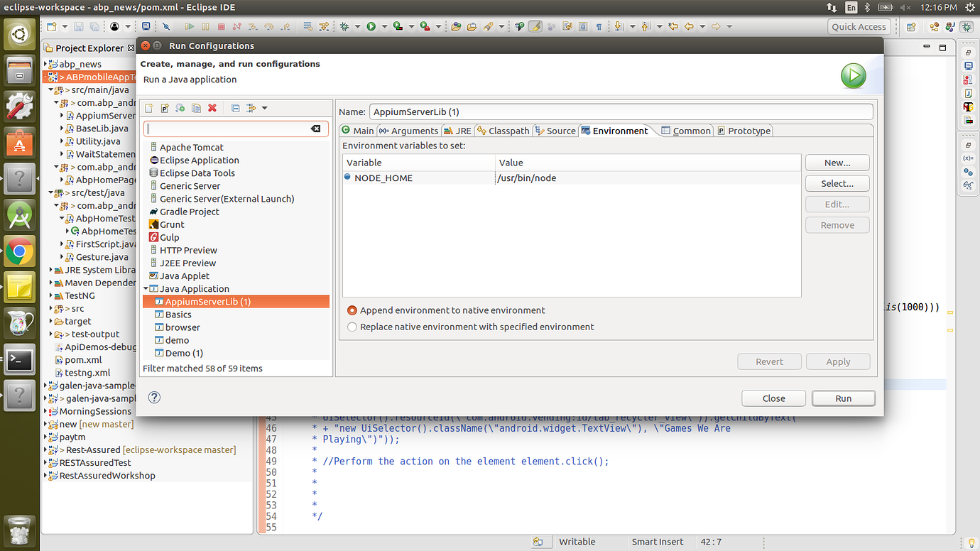Click the Open Perspective icon
Screen dimensions: 980x551
pos(912,27)
